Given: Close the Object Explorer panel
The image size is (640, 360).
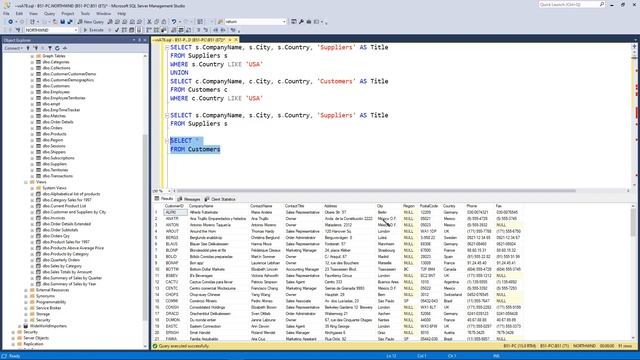Looking at the screenshot, I should tap(145, 40).
